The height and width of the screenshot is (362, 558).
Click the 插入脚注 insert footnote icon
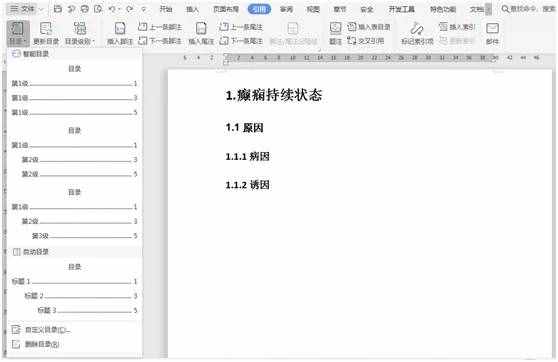tap(120, 28)
